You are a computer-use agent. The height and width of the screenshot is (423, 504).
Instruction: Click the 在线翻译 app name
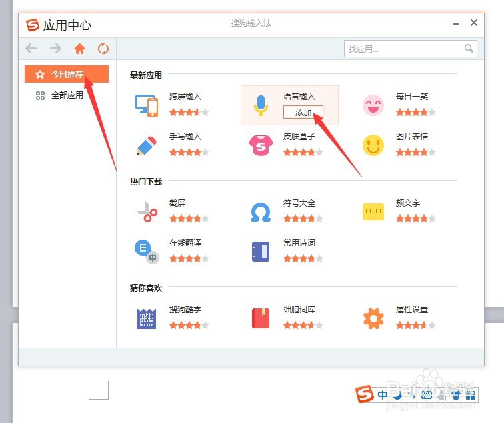pyautogui.click(x=185, y=243)
